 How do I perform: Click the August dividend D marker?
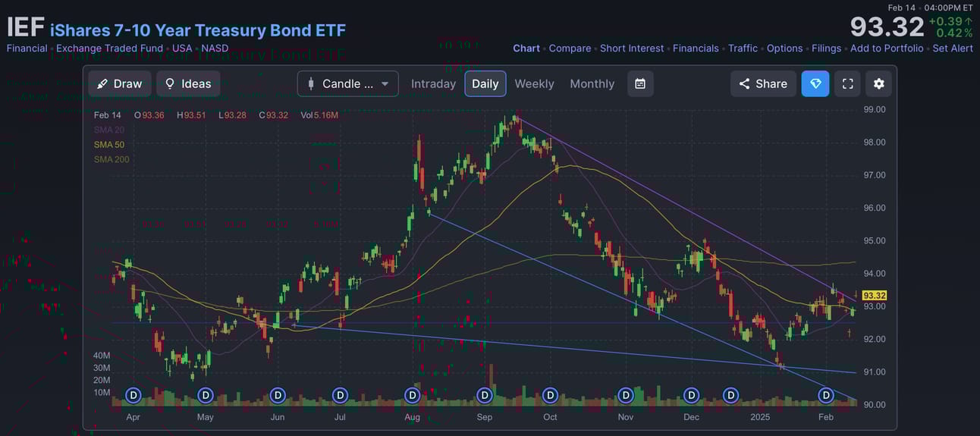[412, 395]
